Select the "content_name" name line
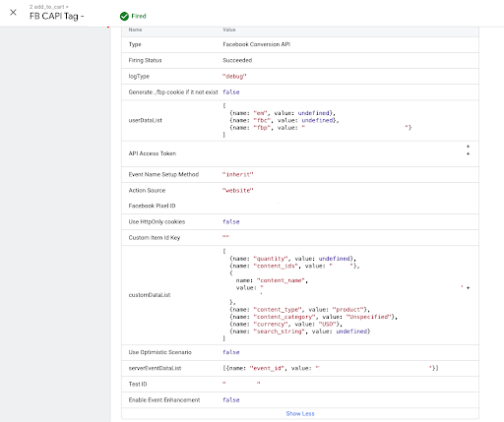Screen dimensions: 504x422 [x=272, y=280]
